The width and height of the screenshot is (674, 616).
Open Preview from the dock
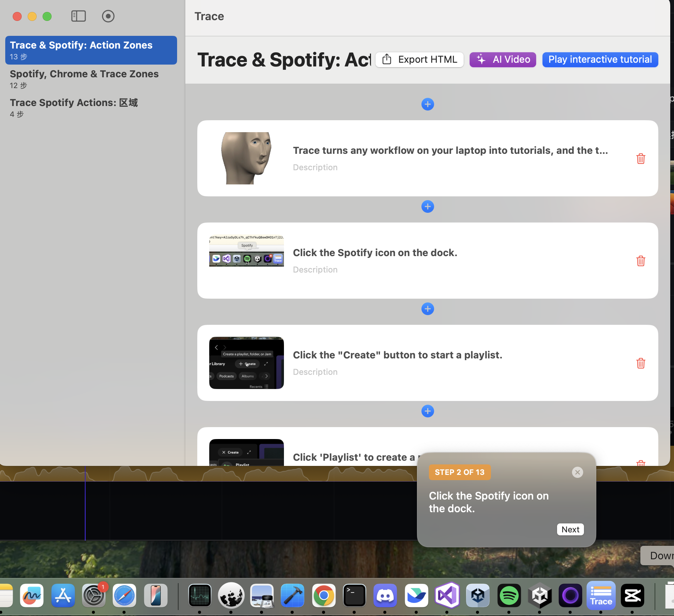point(262,595)
